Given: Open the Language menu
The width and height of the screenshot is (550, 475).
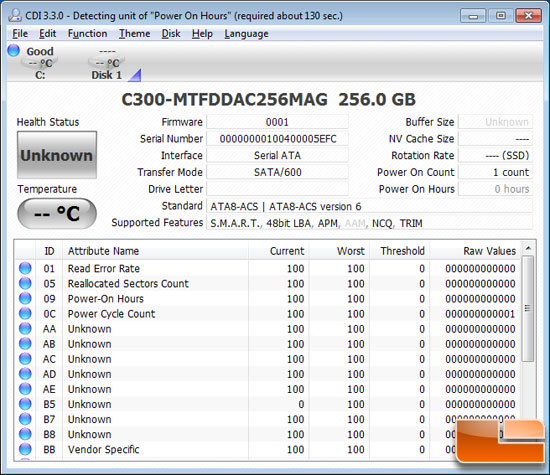Looking at the screenshot, I should pyautogui.click(x=246, y=34).
